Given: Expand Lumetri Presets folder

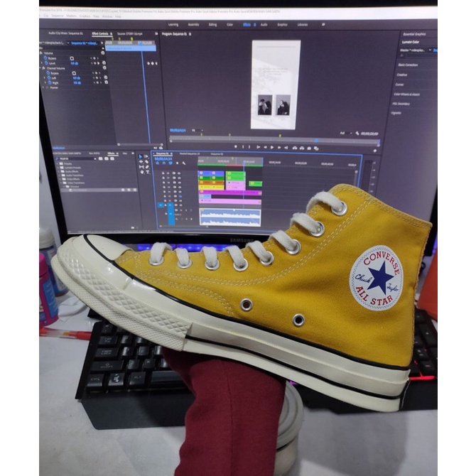Looking at the screenshot, I should pos(58,168).
